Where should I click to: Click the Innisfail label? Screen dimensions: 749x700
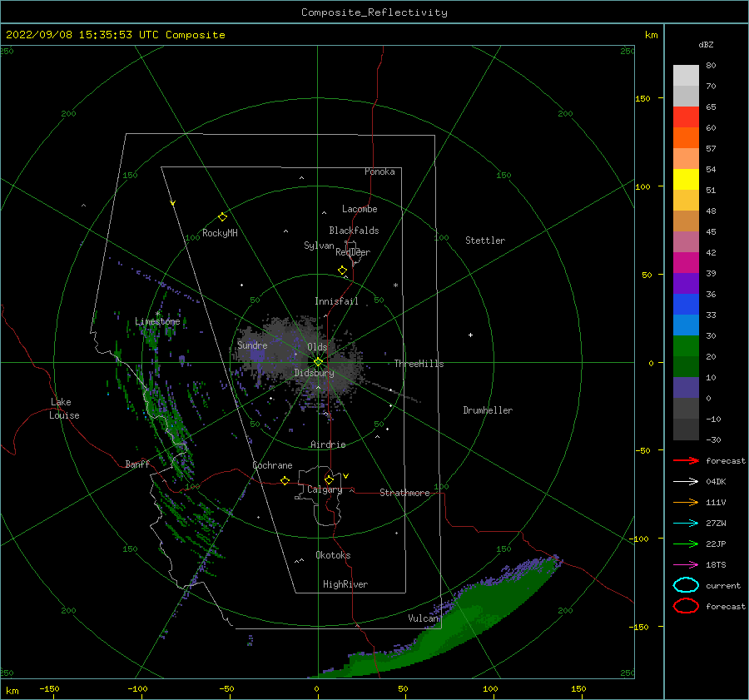pyautogui.click(x=336, y=301)
